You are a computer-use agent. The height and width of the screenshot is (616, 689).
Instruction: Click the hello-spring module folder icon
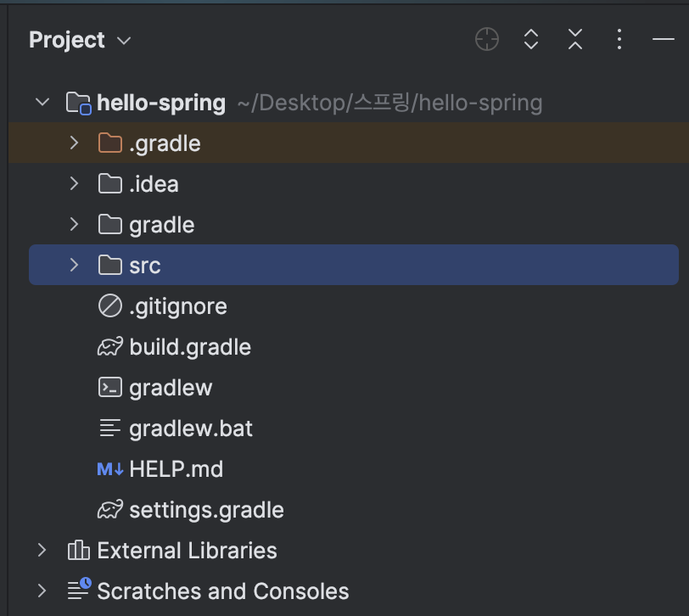tap(78, 104)
